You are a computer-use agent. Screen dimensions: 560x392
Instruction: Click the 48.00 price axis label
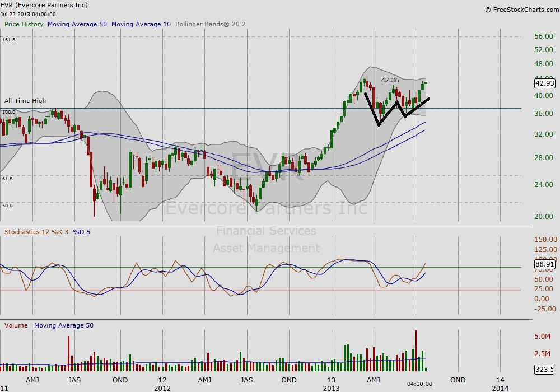pos(544,63)
